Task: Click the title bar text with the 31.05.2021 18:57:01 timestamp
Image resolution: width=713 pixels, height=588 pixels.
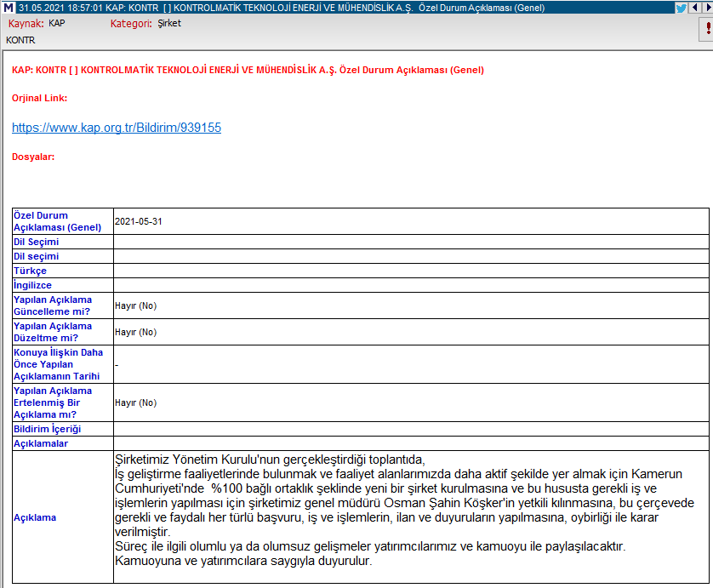Action: (281, 8)
